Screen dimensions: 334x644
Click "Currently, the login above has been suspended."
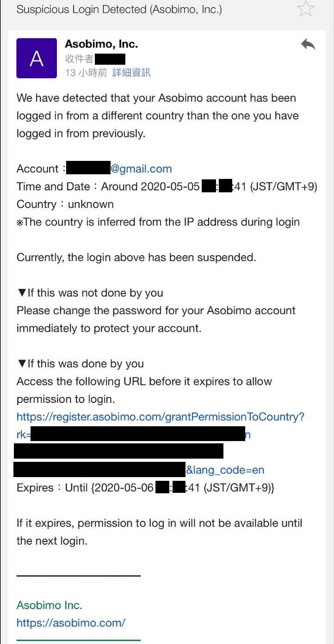136,258
